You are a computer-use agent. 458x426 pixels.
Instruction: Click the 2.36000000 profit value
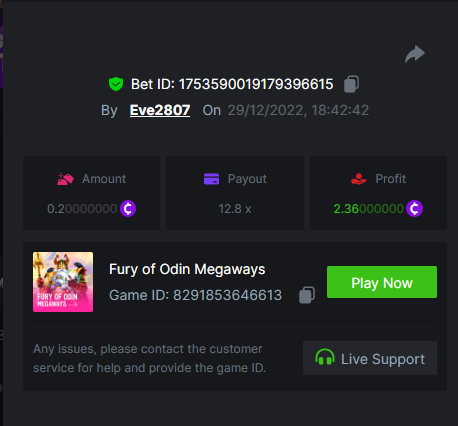click(x=369, y=209)
